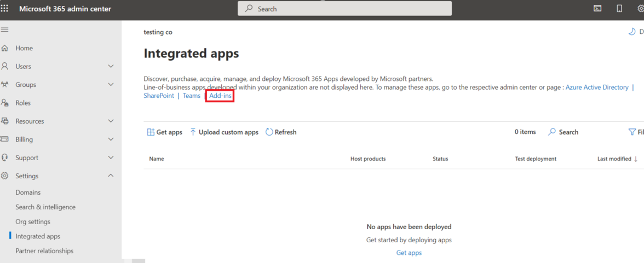644x263 pixels.
Task: Click the Billing card icon
Action: pos(5,139)
